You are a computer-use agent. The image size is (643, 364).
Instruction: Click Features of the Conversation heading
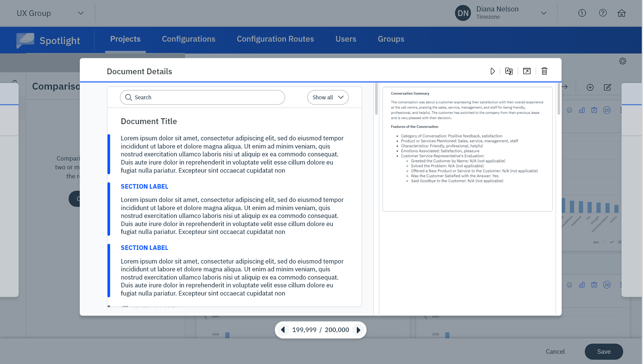(x=414, y=126)
